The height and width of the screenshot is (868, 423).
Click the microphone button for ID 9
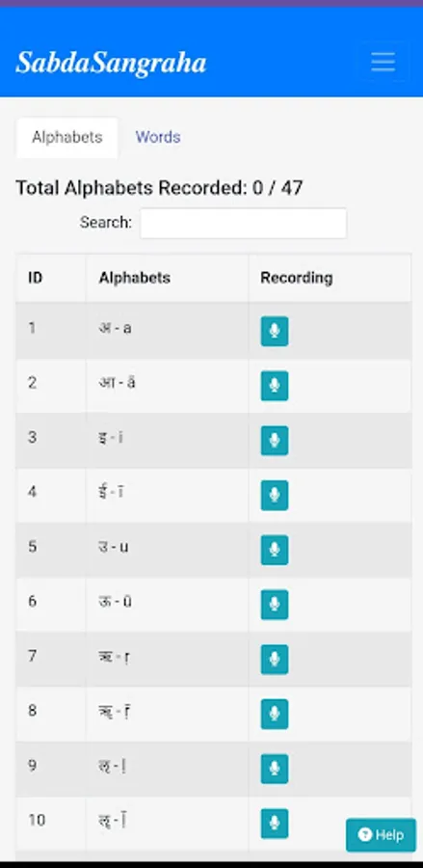(275, 769)
